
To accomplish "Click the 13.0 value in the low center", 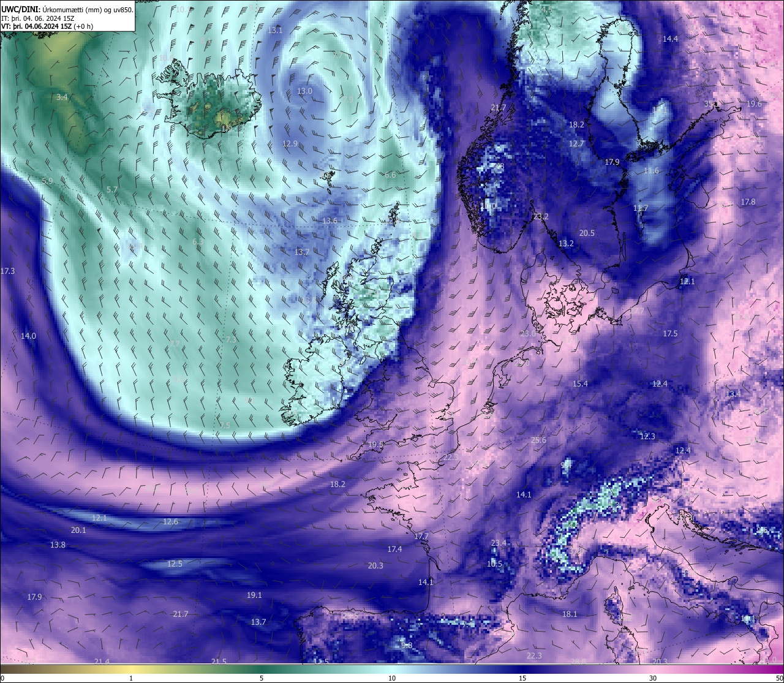I will click(x=304, y=91).
